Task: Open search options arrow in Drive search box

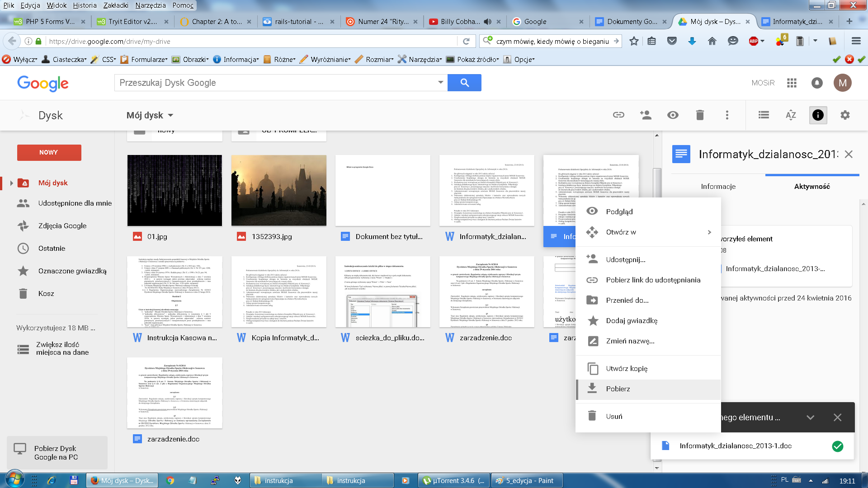Action: (x=440, y=82)
